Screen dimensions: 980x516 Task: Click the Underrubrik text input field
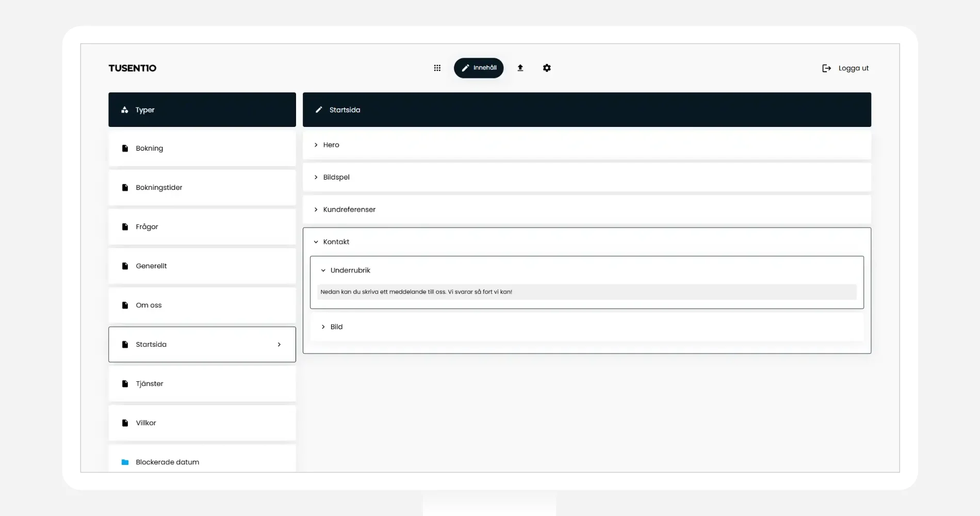point(586,292)
